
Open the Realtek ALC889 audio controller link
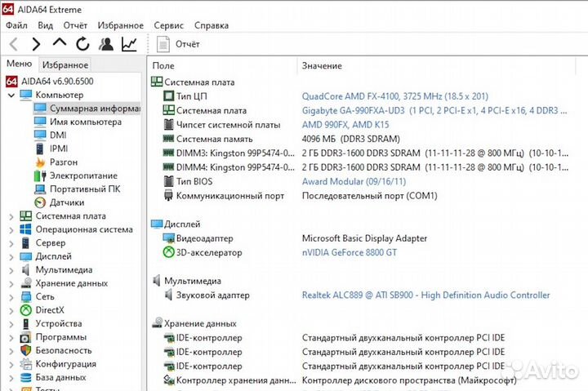click(x=426, y=295)
